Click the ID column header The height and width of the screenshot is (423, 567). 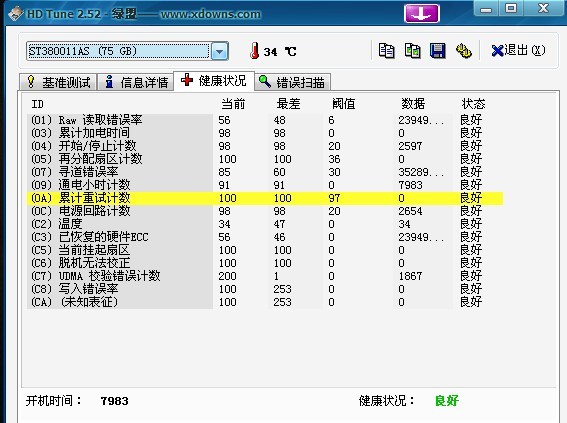38,104
